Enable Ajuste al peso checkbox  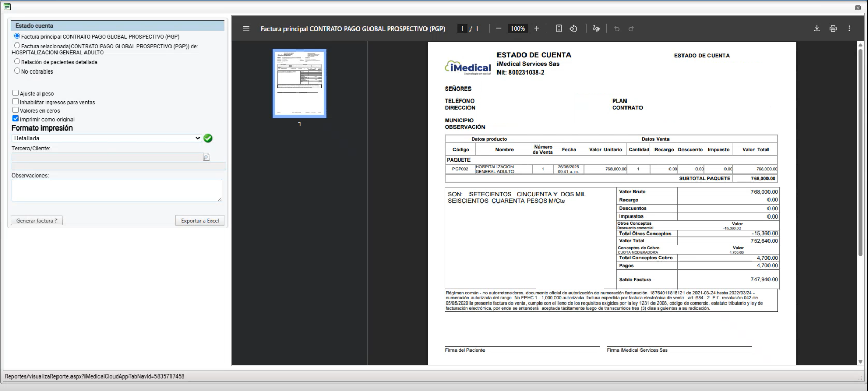16,93
